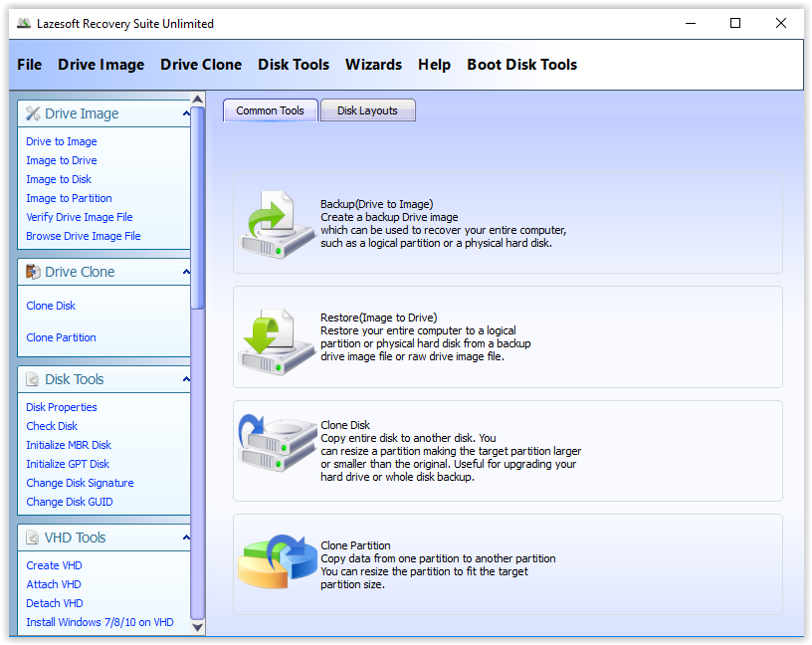Click the Restore(Image to Drive) description text
812x645 pixels.
click(426, 337)
